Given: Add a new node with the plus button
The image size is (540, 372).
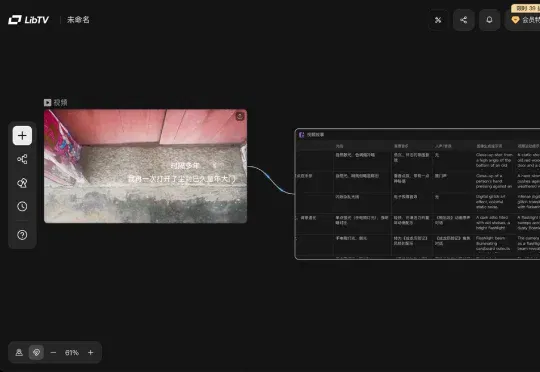Looking at the screenshot, I should 22,135.
